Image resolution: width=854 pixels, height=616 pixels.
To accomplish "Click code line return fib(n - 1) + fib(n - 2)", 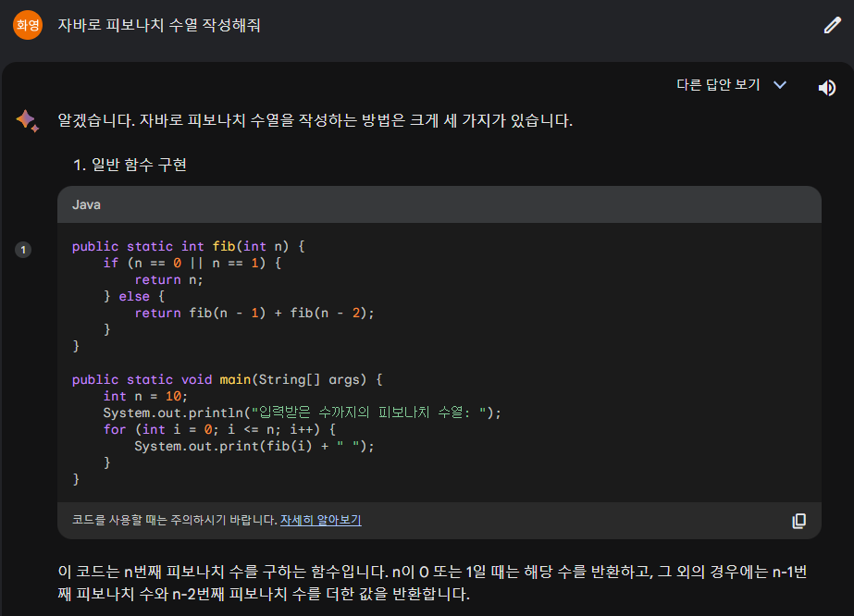I will tap(254, 314).
